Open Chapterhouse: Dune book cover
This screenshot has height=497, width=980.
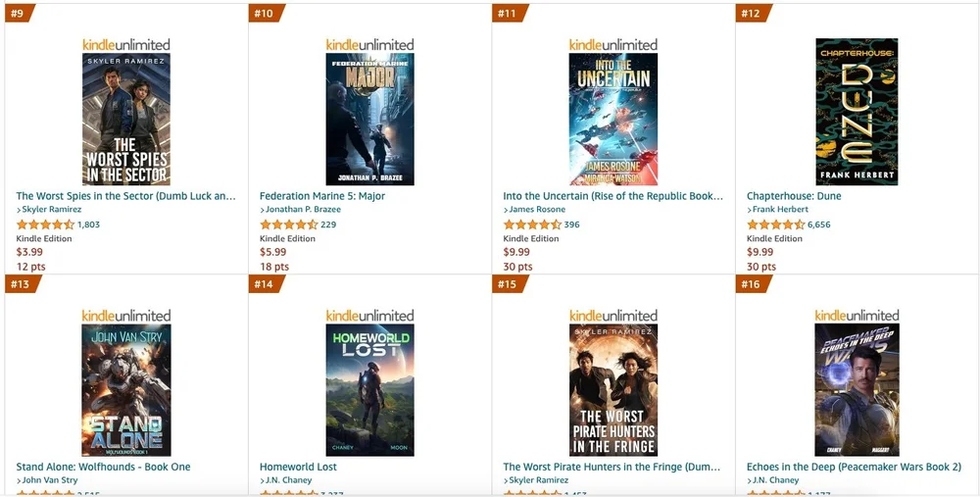click(x=857, y=112)
